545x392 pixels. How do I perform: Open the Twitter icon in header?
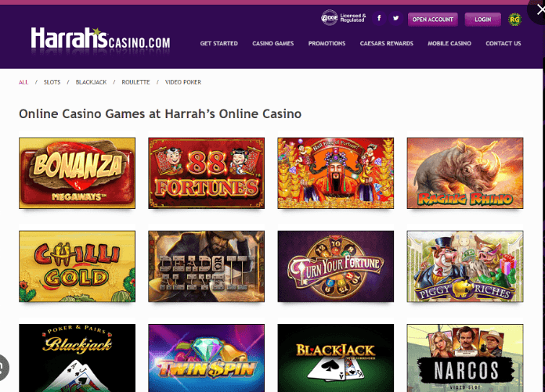click(396, 18)
